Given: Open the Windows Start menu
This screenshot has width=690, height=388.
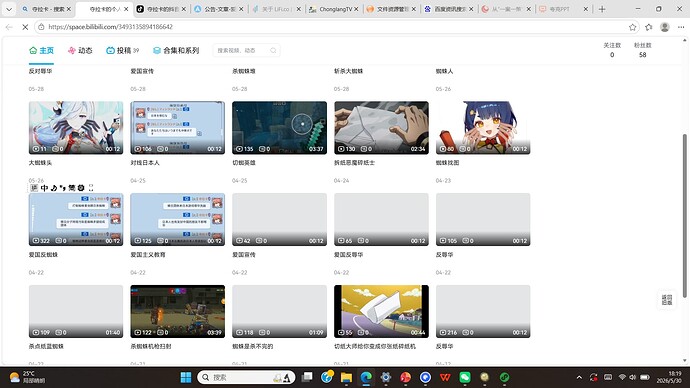Looking at the screenshot, I should click(x=186, y=377).
